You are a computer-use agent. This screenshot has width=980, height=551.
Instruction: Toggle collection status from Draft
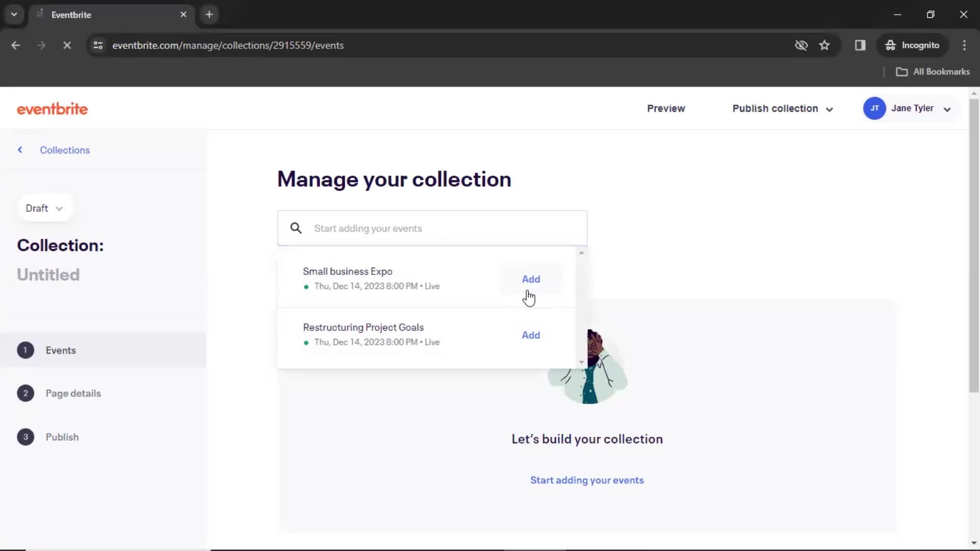[44, 208]
